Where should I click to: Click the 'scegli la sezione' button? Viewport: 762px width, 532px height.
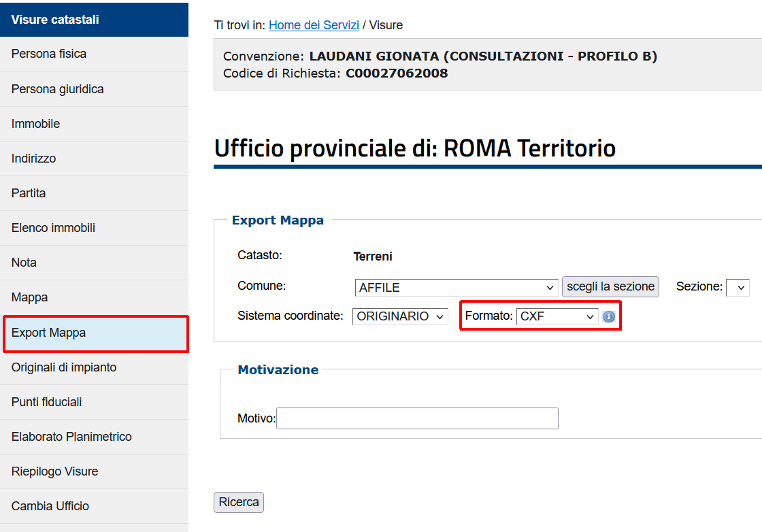(610, 286)
